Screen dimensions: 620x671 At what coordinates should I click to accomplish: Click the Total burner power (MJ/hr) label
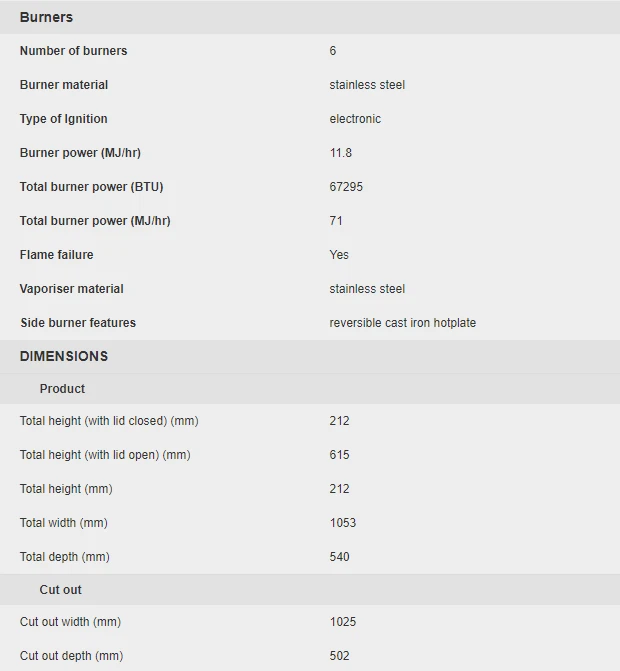95,221
